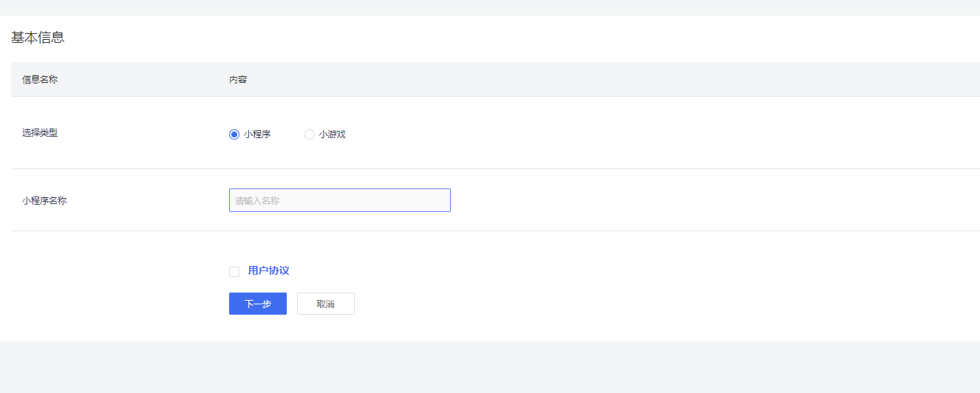Click the blue 下一步 button
This screenshot has height=393, width=980.
[x=258, y=304]
